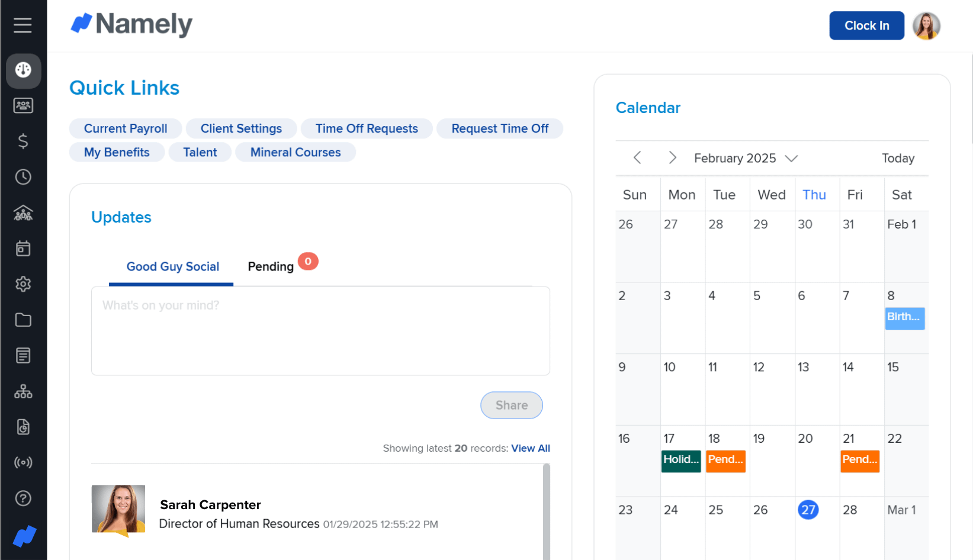Open the time clock icon in sidebar
The image size is (973, 560).
pos(23,177)
